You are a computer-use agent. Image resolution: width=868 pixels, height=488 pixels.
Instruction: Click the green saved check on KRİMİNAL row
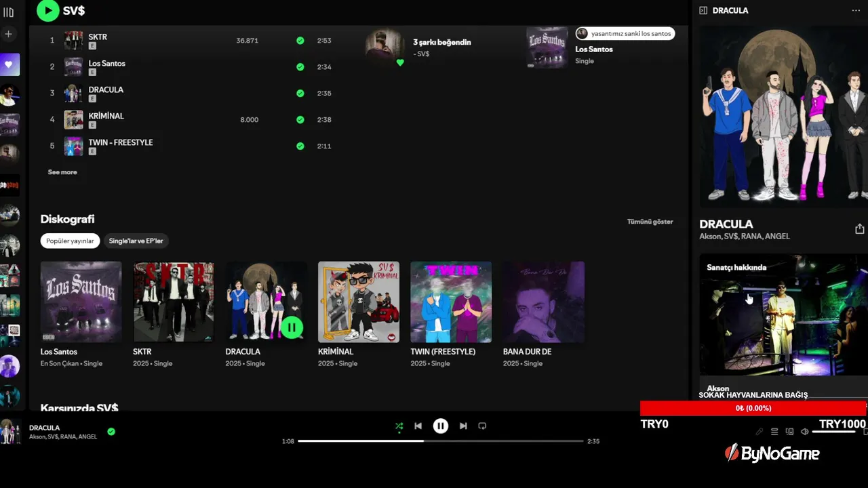[x=300, y=120]
